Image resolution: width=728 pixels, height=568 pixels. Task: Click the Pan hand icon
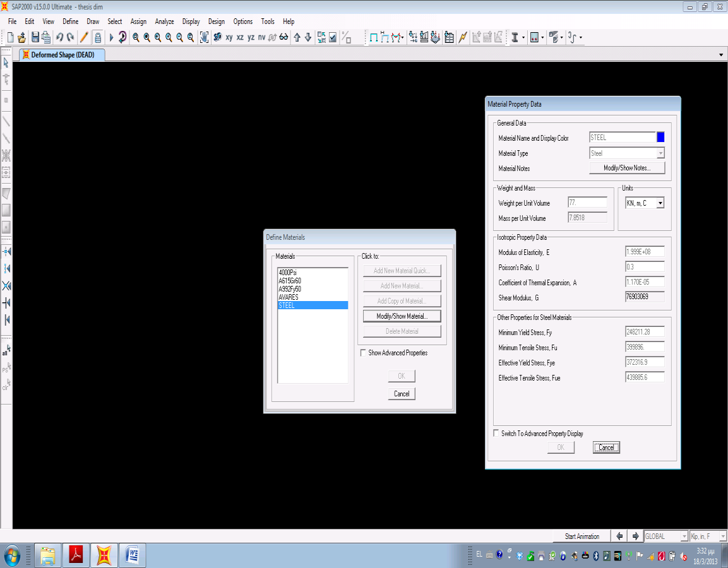tap(205, 38)
